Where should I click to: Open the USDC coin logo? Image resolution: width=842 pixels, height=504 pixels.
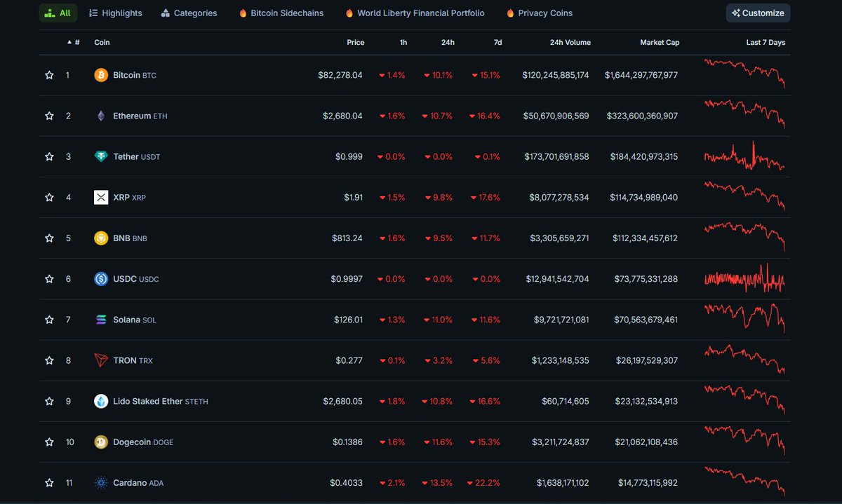coord(101,279)
